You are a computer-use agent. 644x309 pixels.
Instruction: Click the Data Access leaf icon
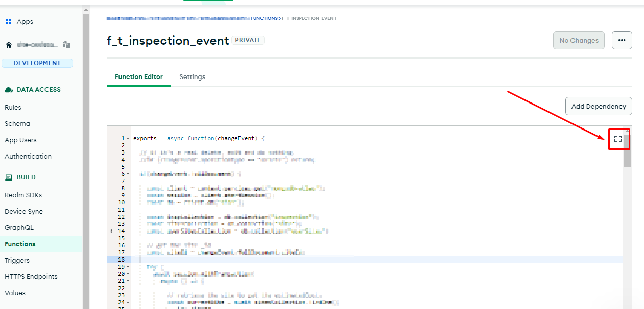9,90
